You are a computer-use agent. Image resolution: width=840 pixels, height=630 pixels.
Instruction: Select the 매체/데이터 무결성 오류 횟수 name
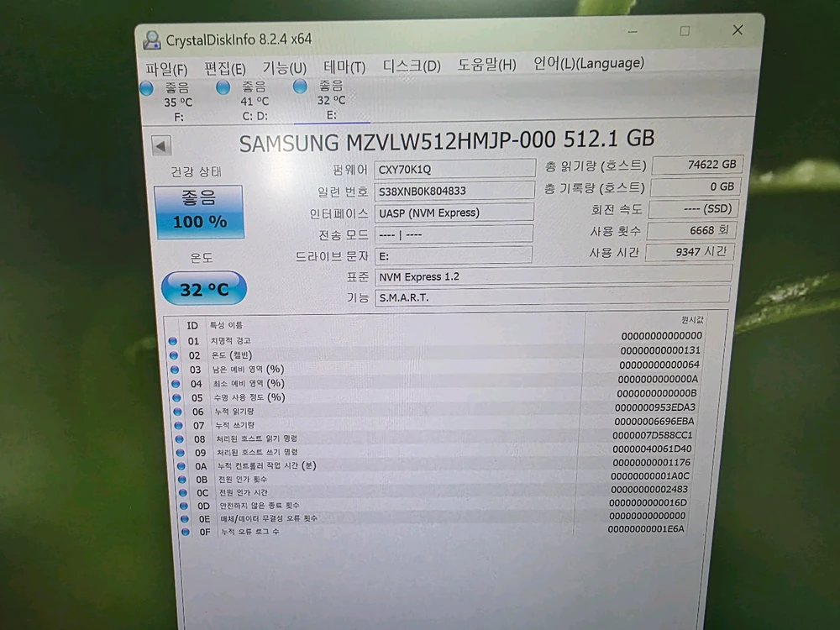coord(270,518)
